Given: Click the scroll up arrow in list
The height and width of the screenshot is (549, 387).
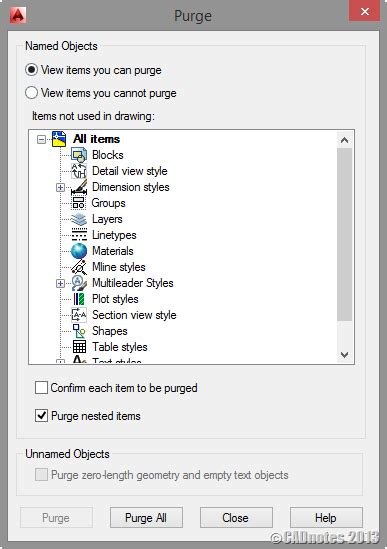Looking at the screenshot, I should (344, 140).
